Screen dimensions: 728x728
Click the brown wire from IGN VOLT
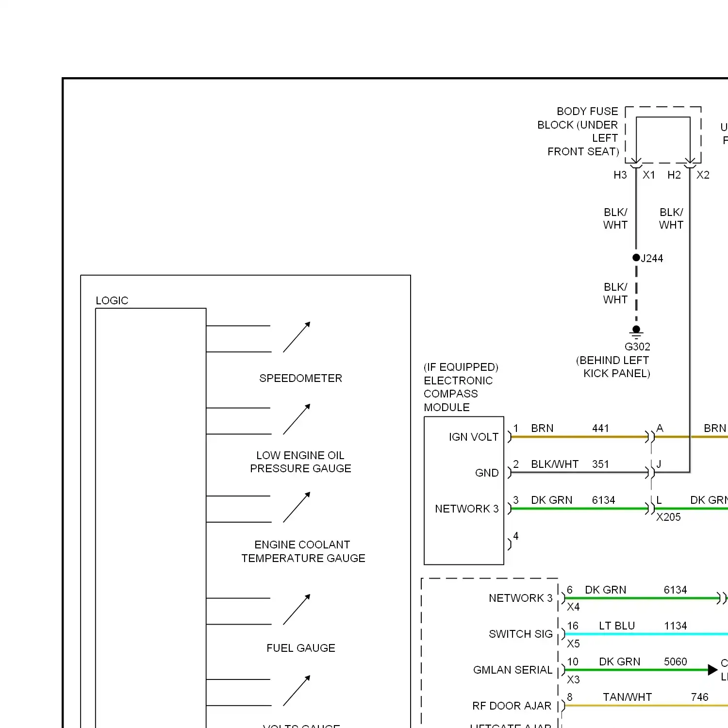click(578, 437)
